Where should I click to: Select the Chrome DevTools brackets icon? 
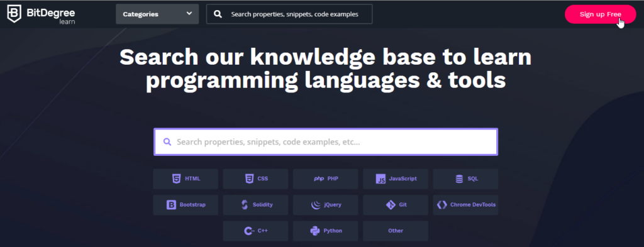click(x=442, y=205)
